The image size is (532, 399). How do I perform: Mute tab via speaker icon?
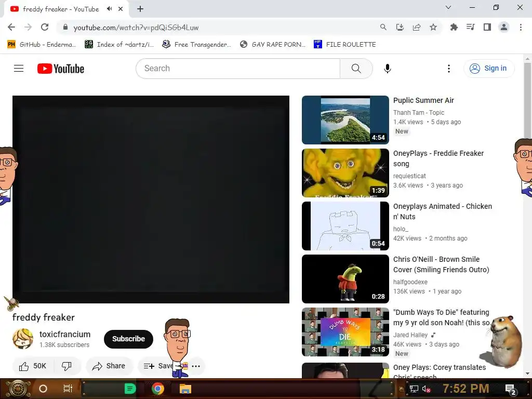109,9
